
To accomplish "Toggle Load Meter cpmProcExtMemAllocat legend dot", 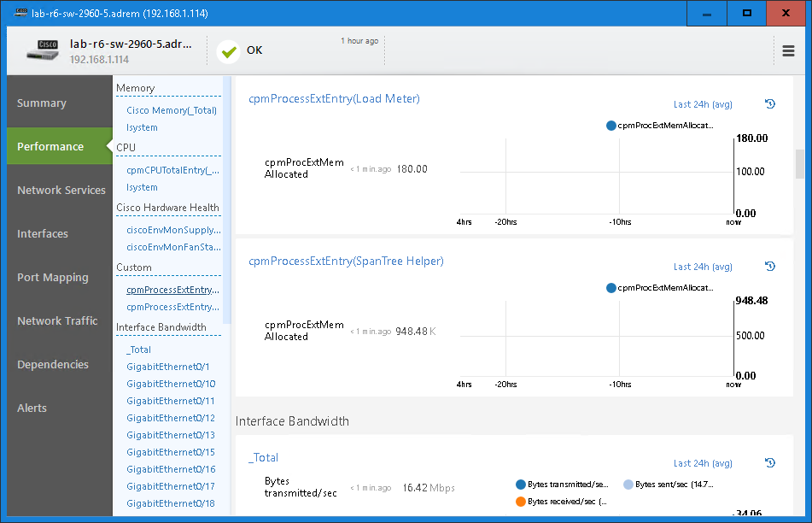I will pos(611,125).
